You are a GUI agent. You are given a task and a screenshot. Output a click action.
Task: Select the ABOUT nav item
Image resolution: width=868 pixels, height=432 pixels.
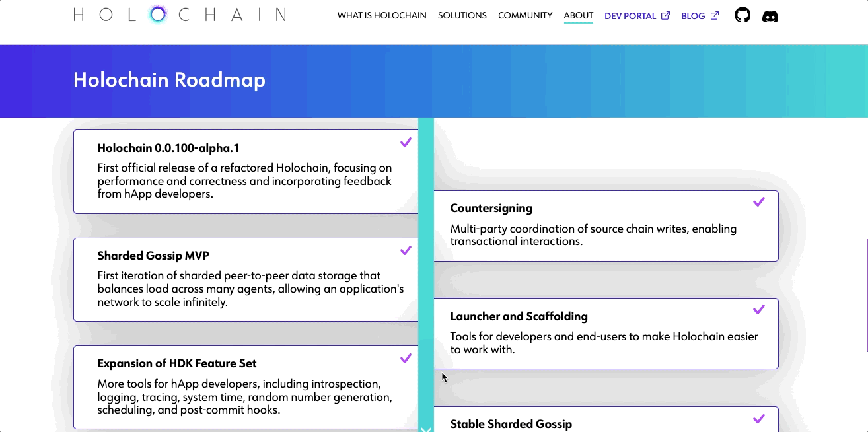579,15
